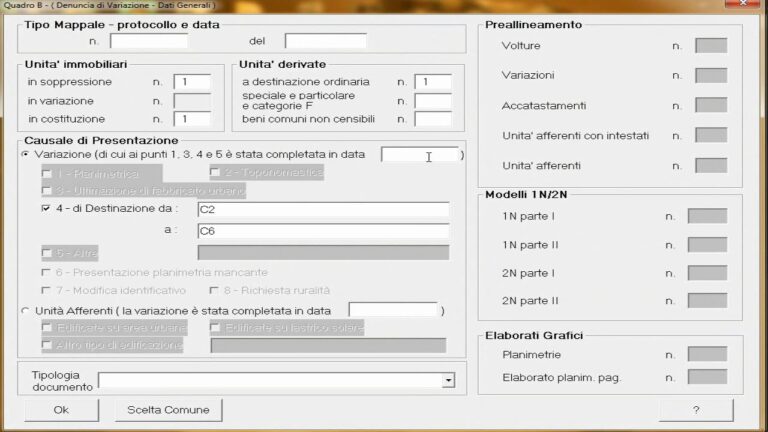Check 6 - Presentazione planimetria mancante

[x=46, y=272]
